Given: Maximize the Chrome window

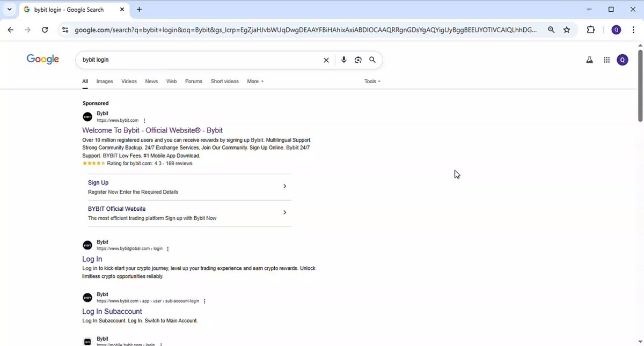Looking at the screenshot, I should tap(611, 9).
